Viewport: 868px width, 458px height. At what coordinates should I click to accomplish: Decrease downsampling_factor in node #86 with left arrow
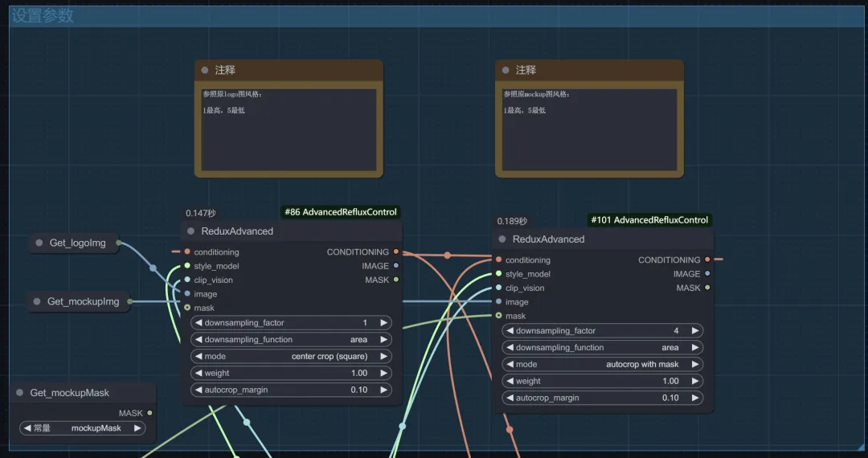(199, 322)
